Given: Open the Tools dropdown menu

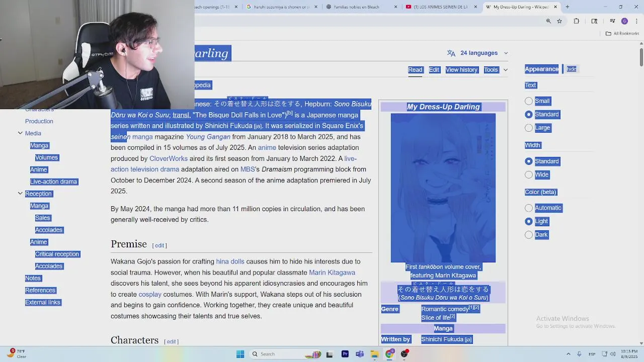Looking at the screenshot, I should click(496, 70).
